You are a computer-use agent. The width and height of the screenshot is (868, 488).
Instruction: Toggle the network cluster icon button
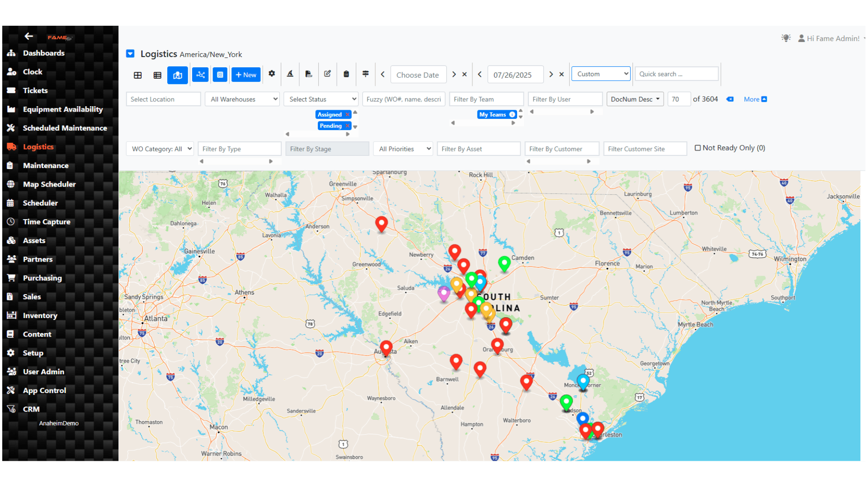(x=200, y=75)
